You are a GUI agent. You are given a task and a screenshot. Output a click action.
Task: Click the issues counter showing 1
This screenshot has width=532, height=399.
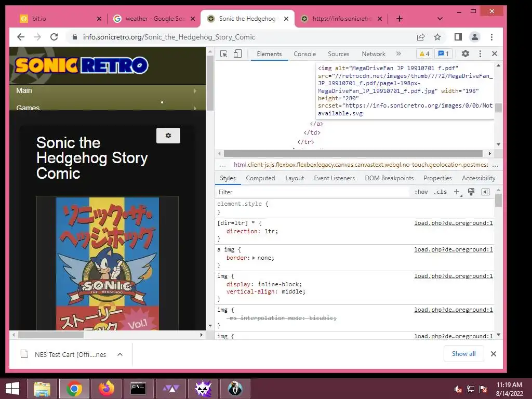443,54
